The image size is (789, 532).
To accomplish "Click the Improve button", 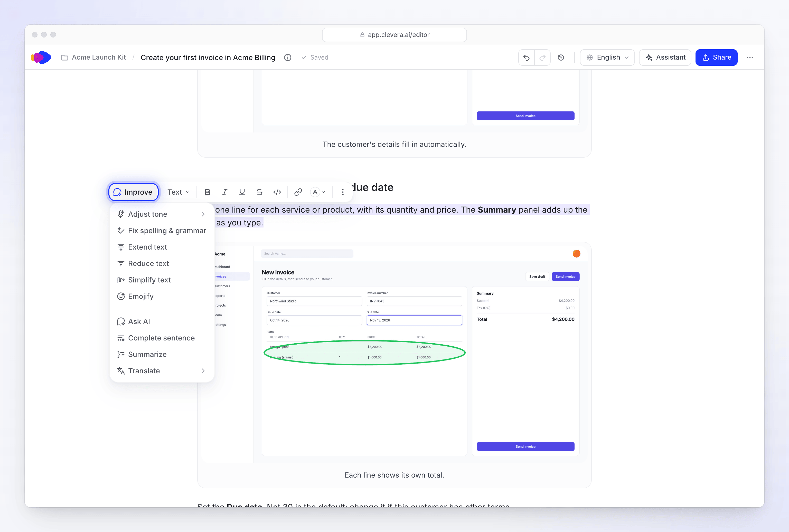I will point(133,192).
